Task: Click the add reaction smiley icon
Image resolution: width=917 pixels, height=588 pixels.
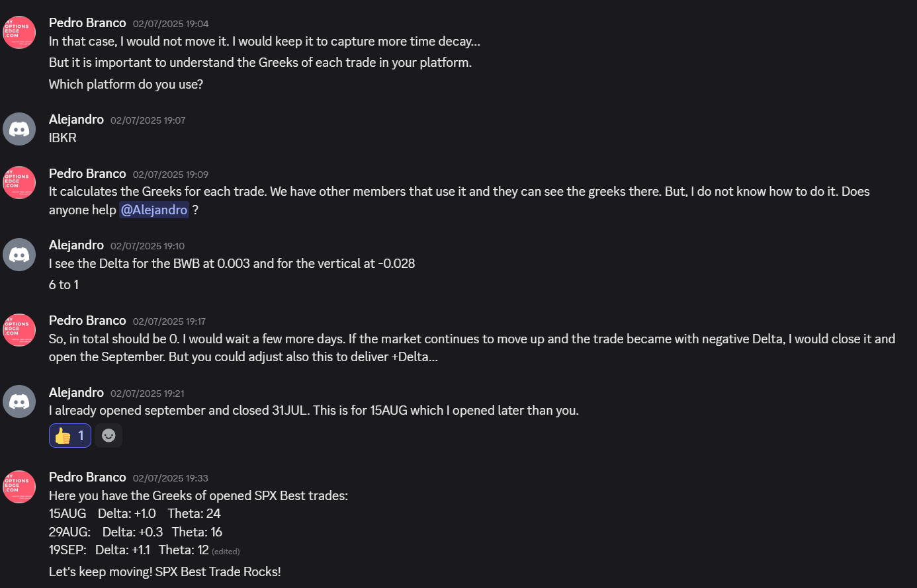Action: pyautogui.click(x=109, y=435)
